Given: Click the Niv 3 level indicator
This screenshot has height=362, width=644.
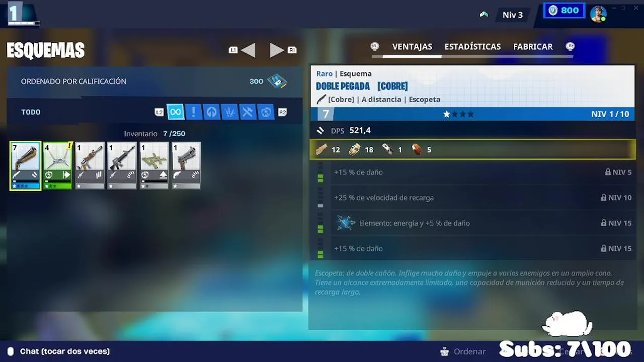Looking at the screenshot, I should 513,15.
